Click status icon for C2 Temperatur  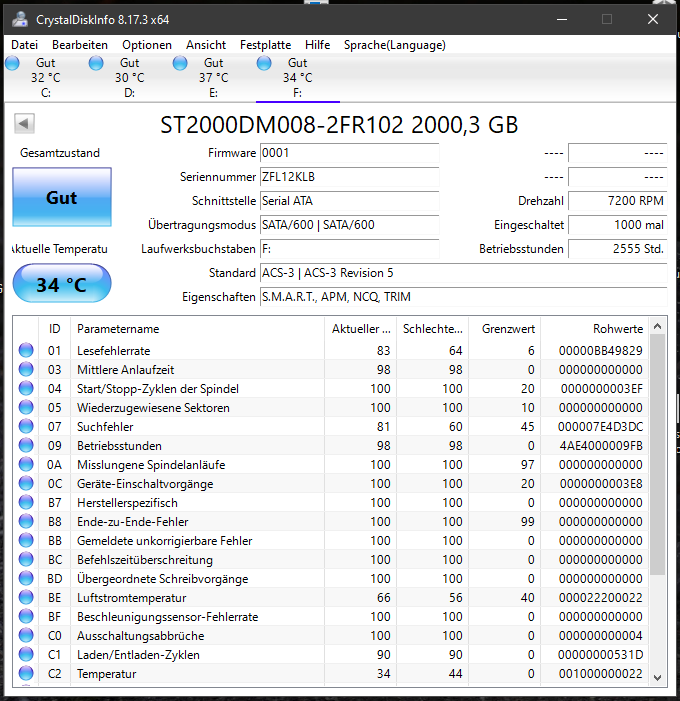pos(26,673)
